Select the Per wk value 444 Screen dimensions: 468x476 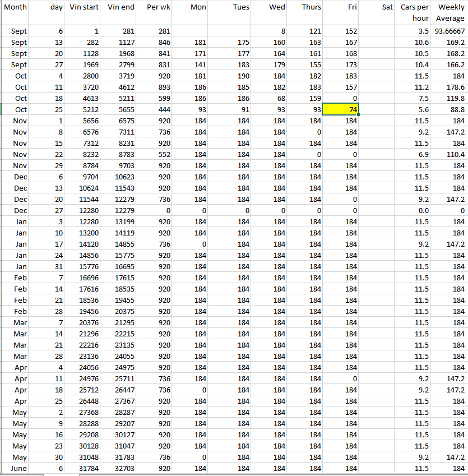(x=155, y=109)
